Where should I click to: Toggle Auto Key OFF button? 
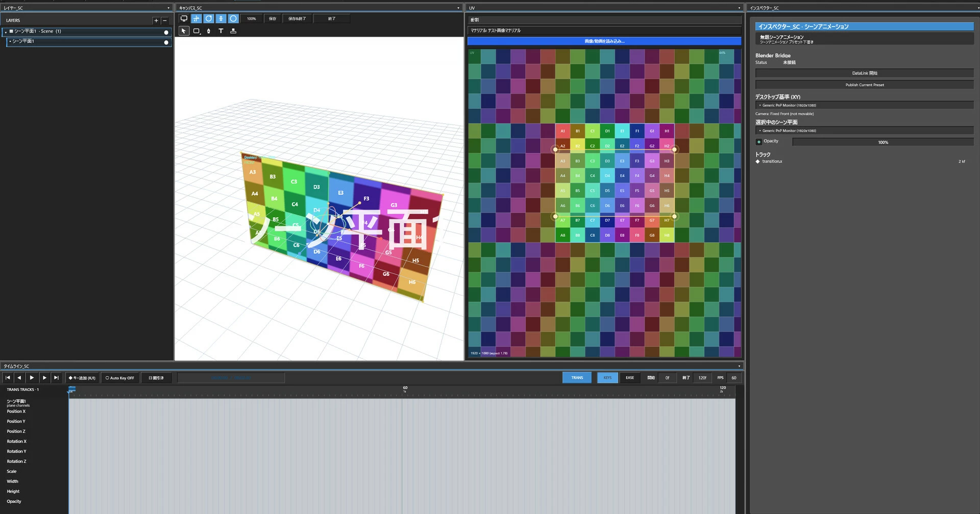point(120,378)
